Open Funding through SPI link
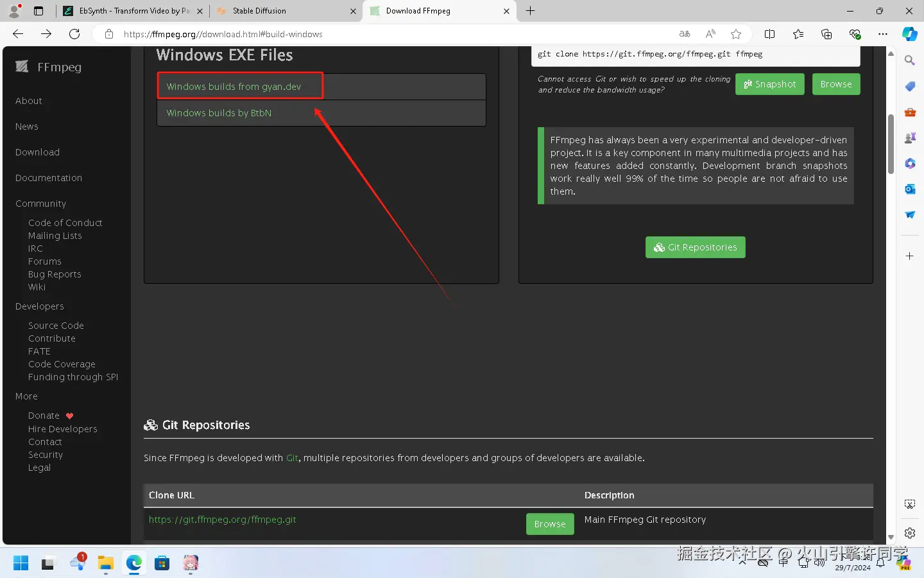924x578 pixels. 73,377
